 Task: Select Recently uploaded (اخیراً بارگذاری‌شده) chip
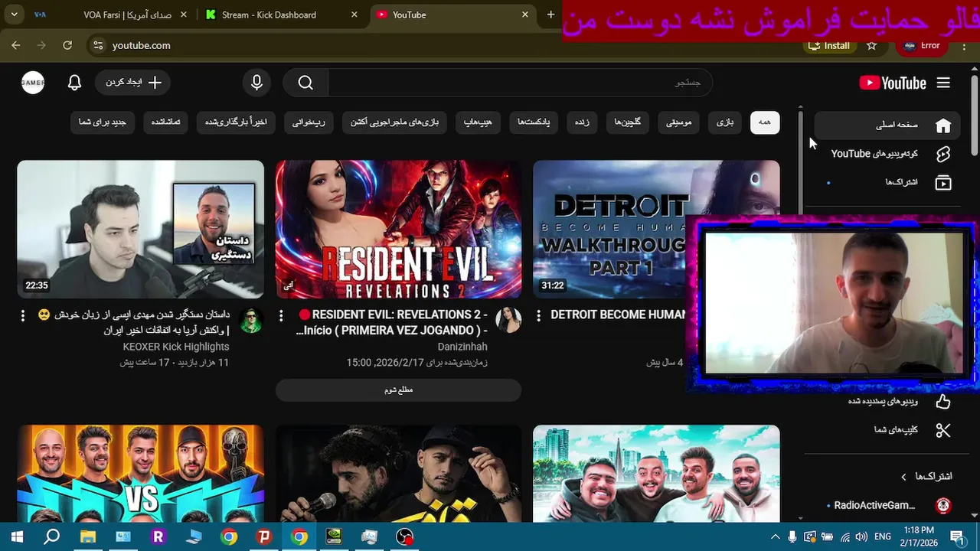(x=236, y=122)
